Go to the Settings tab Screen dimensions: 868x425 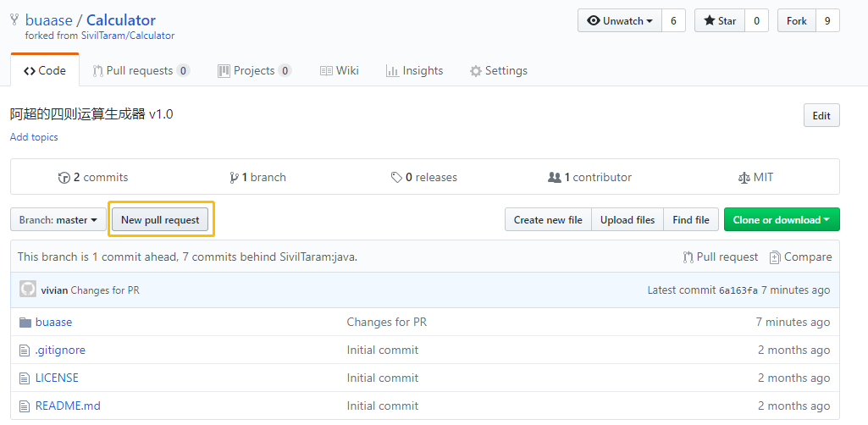pos(498,71)
